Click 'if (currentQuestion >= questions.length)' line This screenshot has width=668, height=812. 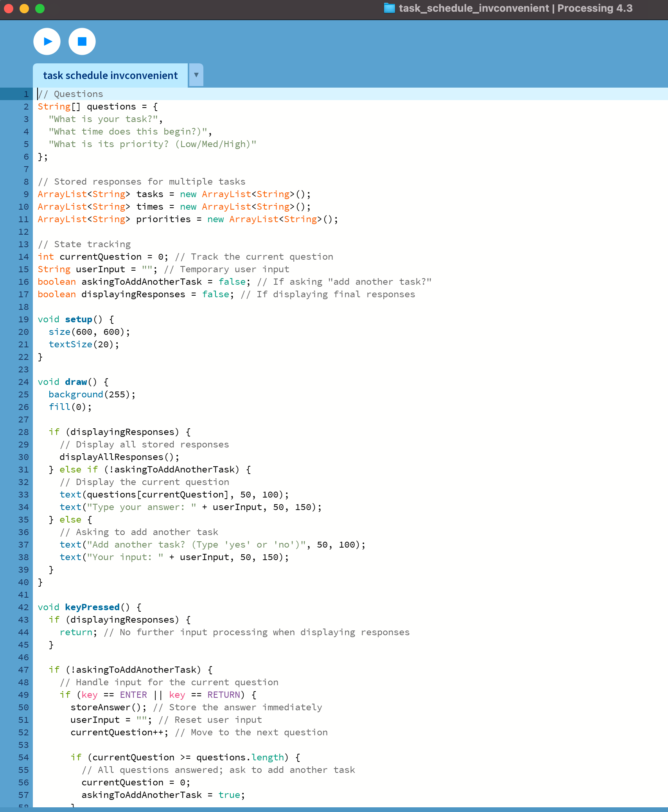point(185,757)
